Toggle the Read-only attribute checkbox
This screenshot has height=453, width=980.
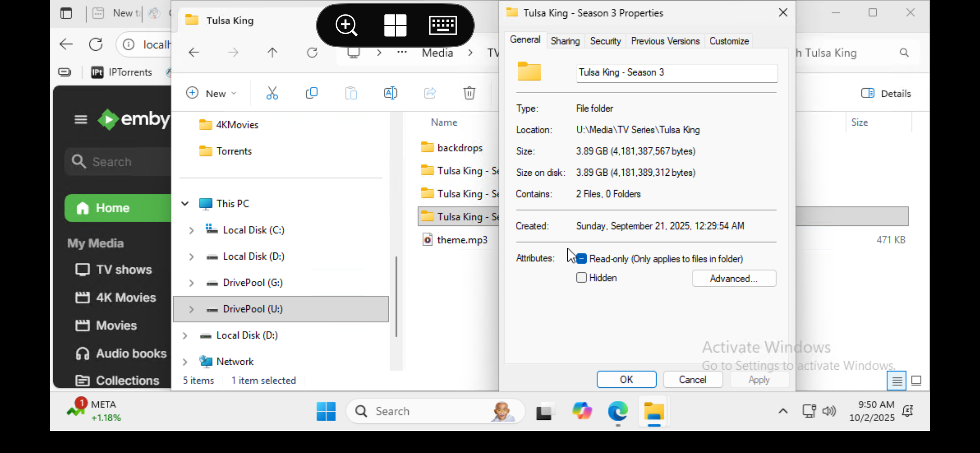coord(581,259)
